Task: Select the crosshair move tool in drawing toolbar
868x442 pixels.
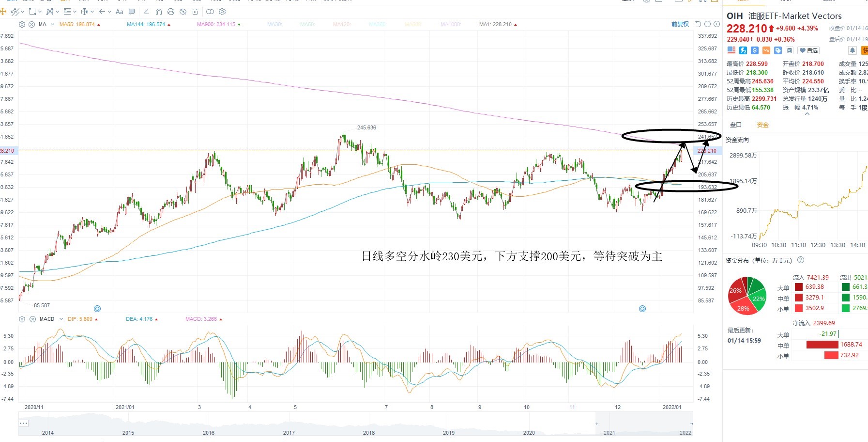Action: click(3, 12)
